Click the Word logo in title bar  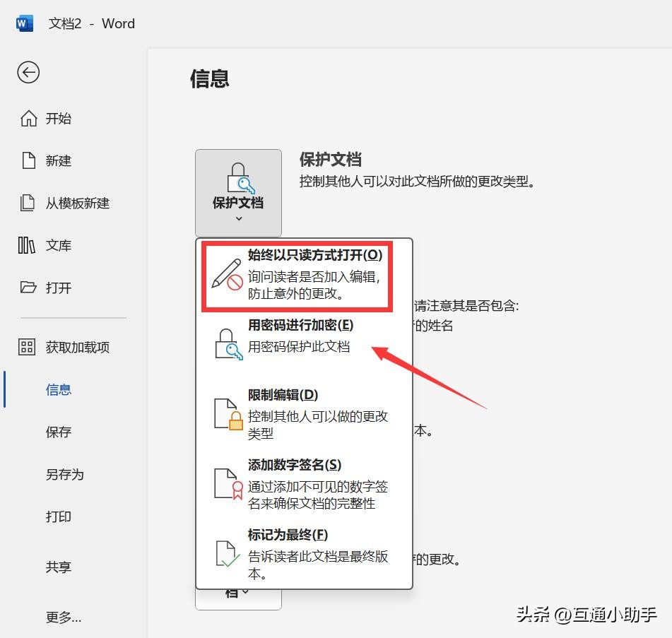click(24, 23)
